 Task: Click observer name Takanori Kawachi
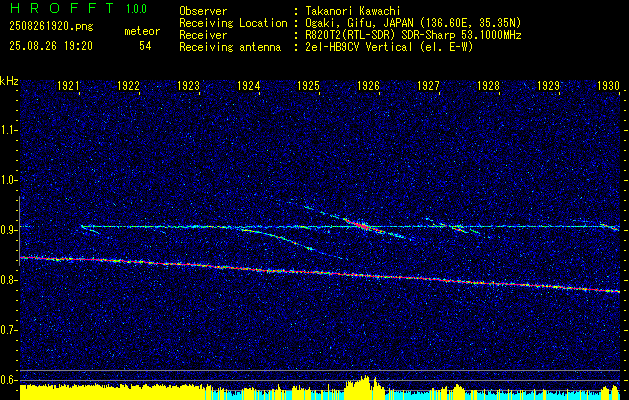click(353, 11)
